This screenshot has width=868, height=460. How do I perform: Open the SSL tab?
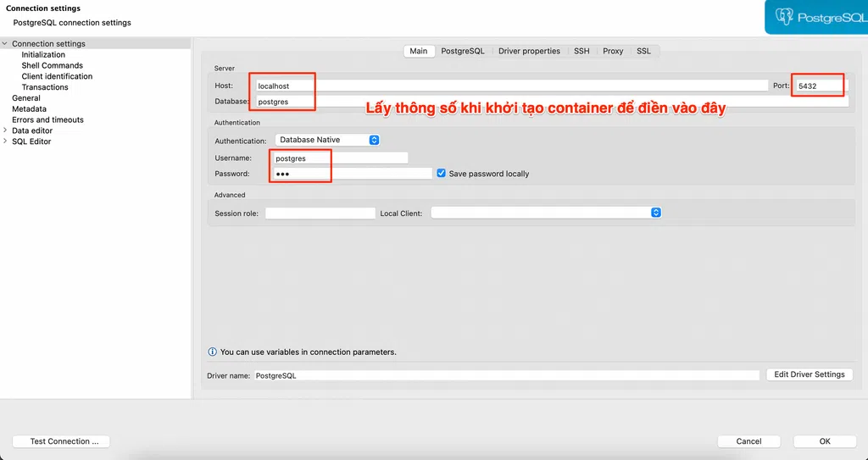tap(644, 51)
